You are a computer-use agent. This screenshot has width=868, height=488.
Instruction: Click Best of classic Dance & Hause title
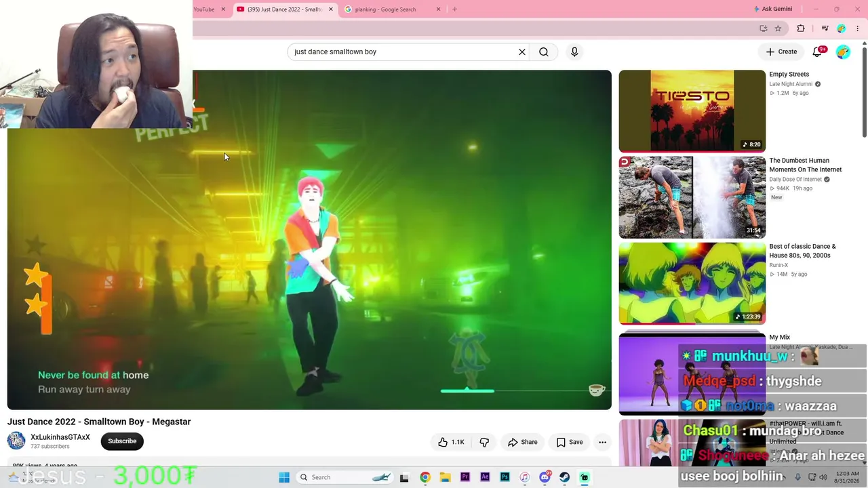point(802,251)
